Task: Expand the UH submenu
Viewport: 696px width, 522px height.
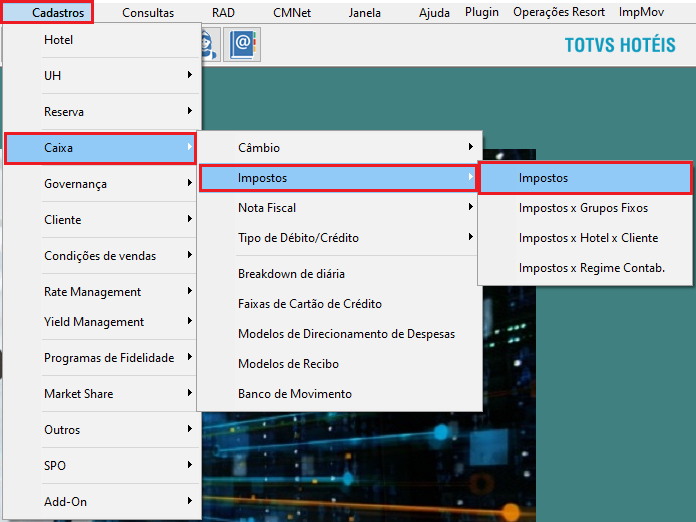Action: (101, 75)
